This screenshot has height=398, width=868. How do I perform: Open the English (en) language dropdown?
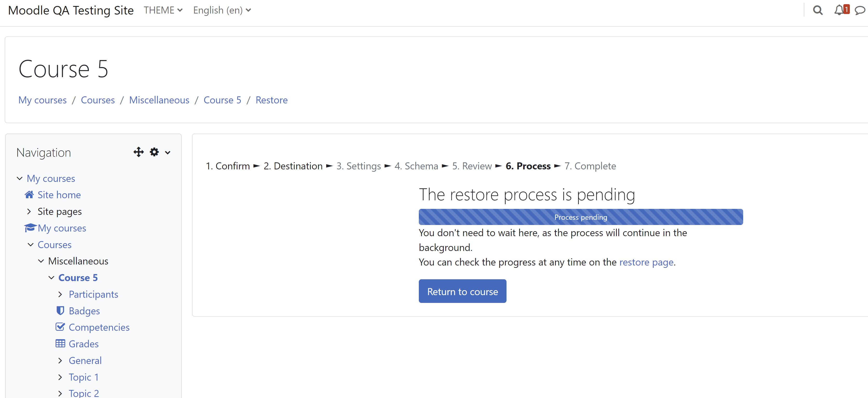(222, 10)
